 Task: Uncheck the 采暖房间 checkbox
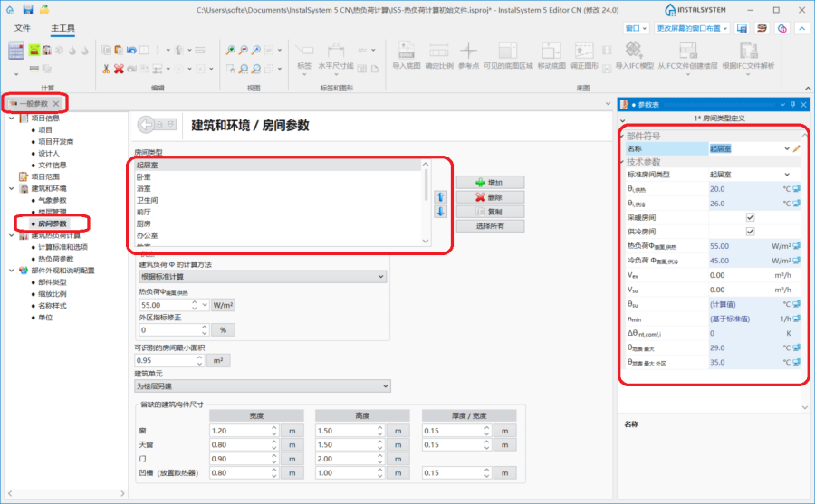pyautogui.click(x=749, y=217)
